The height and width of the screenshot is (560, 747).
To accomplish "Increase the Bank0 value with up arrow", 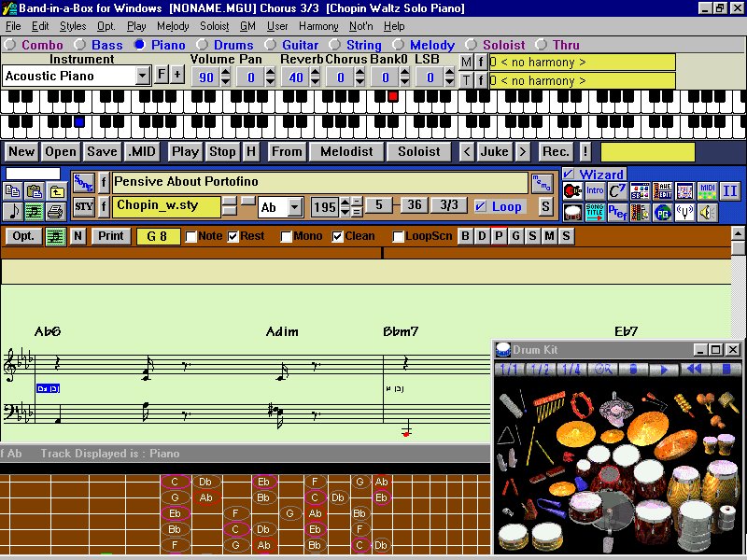I will click(x=404, y=72).
